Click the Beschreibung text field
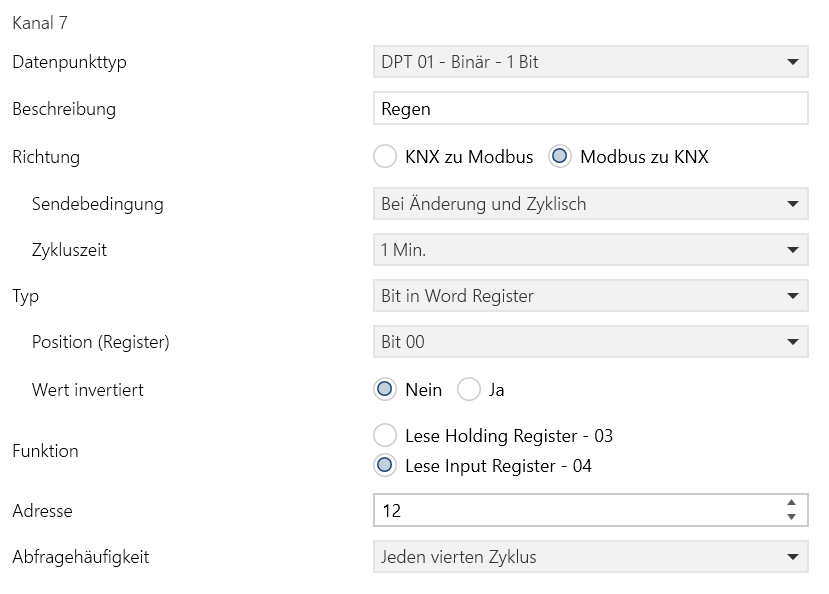This screenshot has height=594, width=829. (588, 109)
